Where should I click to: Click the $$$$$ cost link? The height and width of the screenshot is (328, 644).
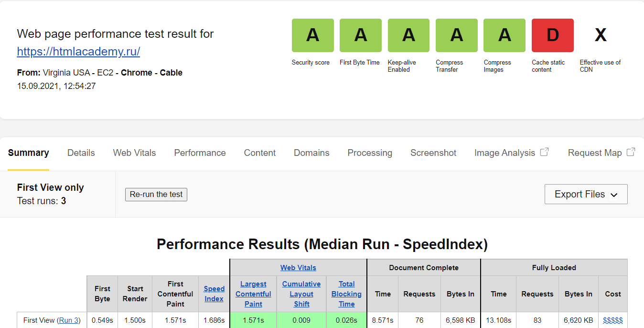613,320
